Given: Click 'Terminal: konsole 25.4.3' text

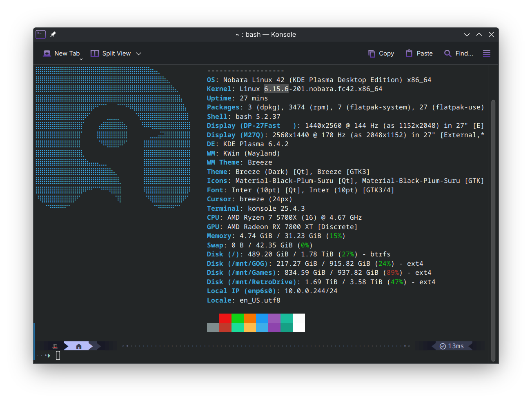Looking at the screenshot, I should (256, 208).
